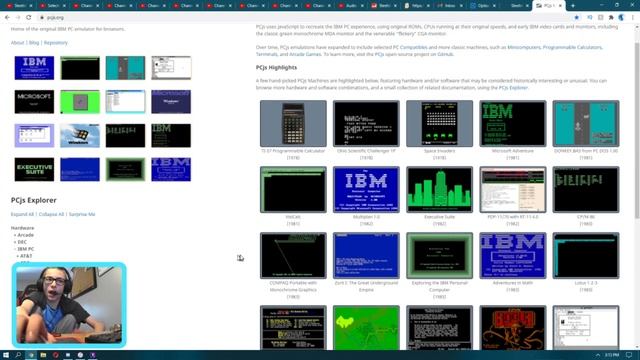Open the red Opera icon in taskbar
The image size is (640, 360).
pos(56,355)
